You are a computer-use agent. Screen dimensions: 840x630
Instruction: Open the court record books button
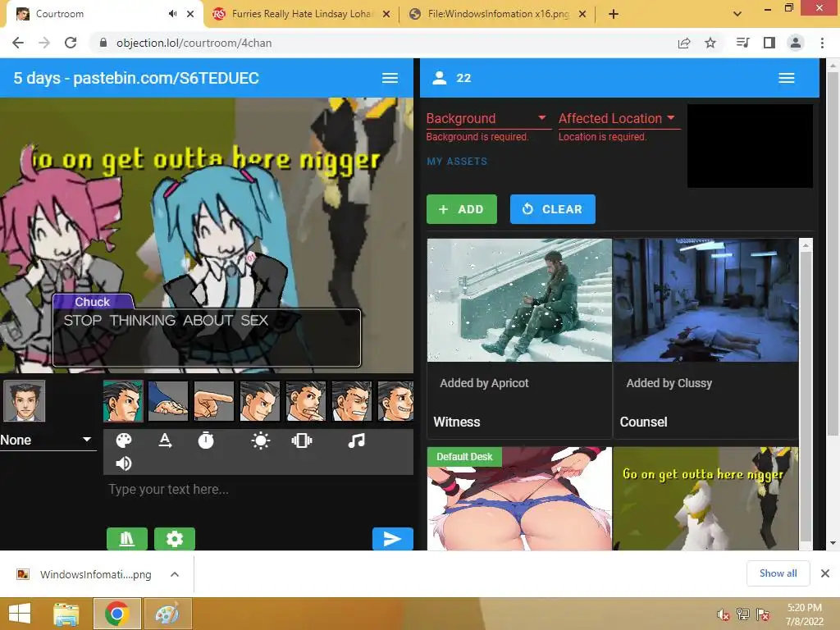127,538
